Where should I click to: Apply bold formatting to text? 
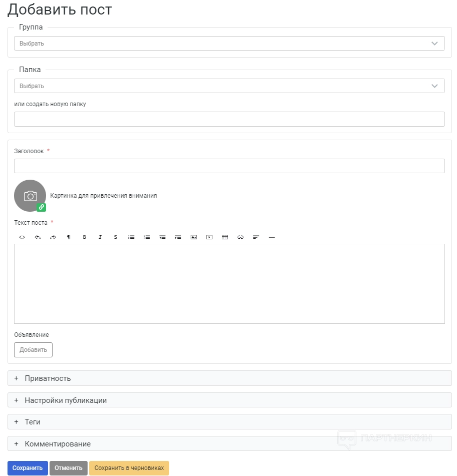point(84,237)
